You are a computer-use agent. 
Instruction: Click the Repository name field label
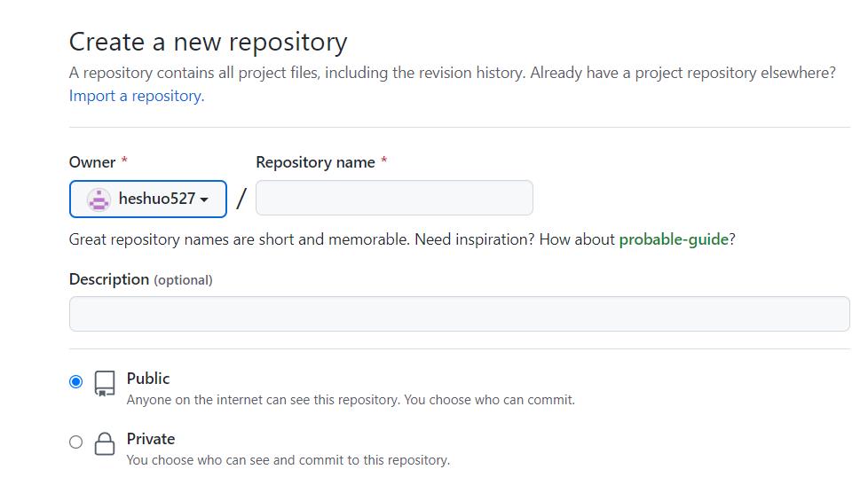click(x=315, y=162)
